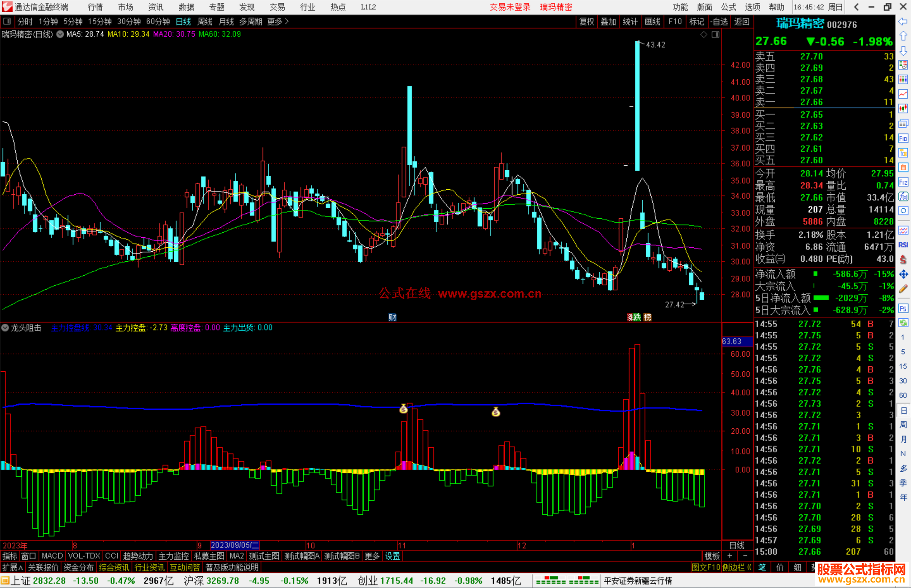911x588 pixels.
Task: Click the blue move-arrows sidebar icon
Action: click(903, 274)
